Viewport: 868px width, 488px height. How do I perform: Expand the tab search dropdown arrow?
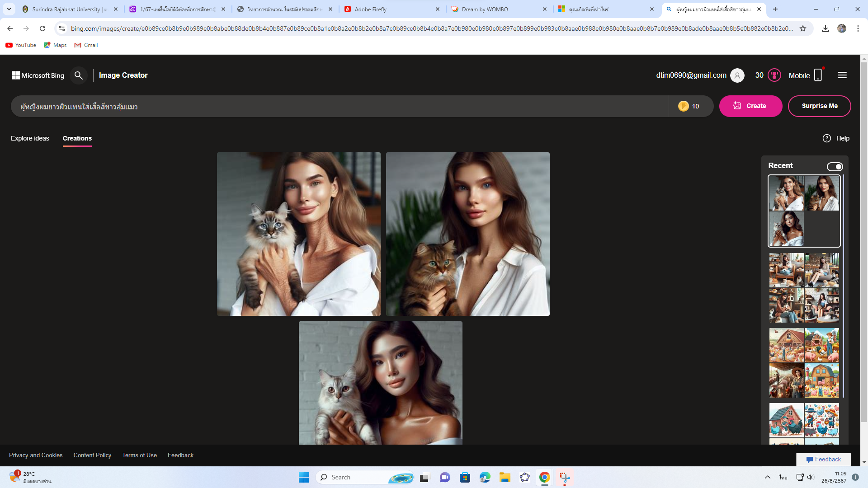pyautogui.click(x=9, y=9)
